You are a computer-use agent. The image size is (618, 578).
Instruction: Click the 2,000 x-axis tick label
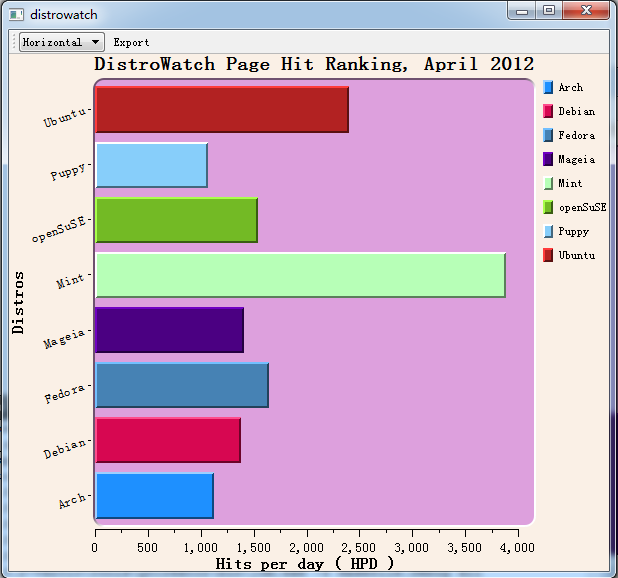pyautogui.click(x=306, y=548)
